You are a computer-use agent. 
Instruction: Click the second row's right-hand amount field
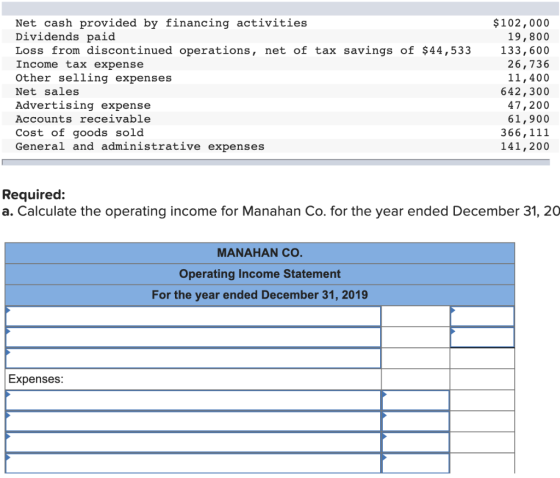(x=482, y=337)
